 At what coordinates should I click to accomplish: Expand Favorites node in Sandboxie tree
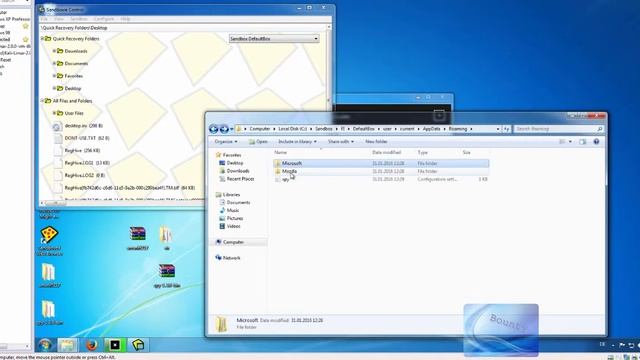[54, 76]
